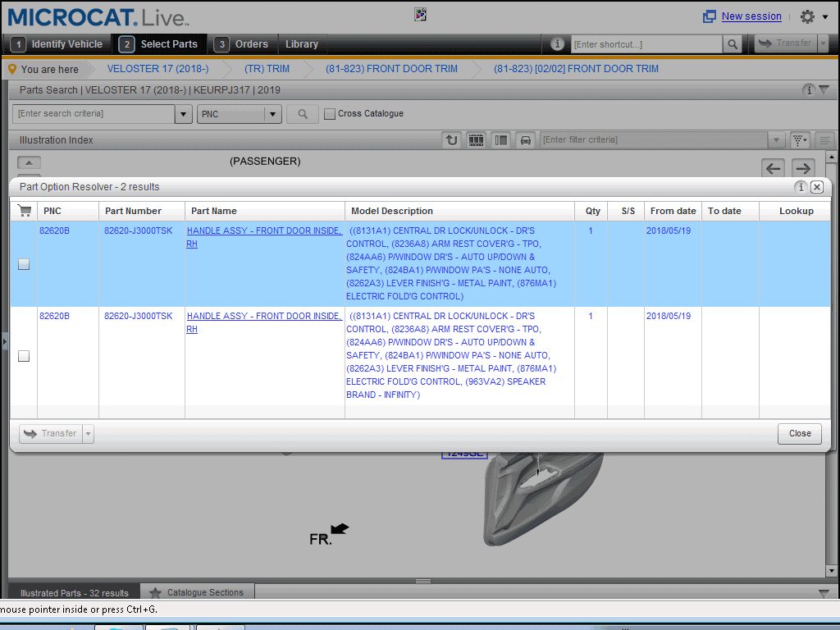Click the Close button in resolver dialog

(799, 433)
